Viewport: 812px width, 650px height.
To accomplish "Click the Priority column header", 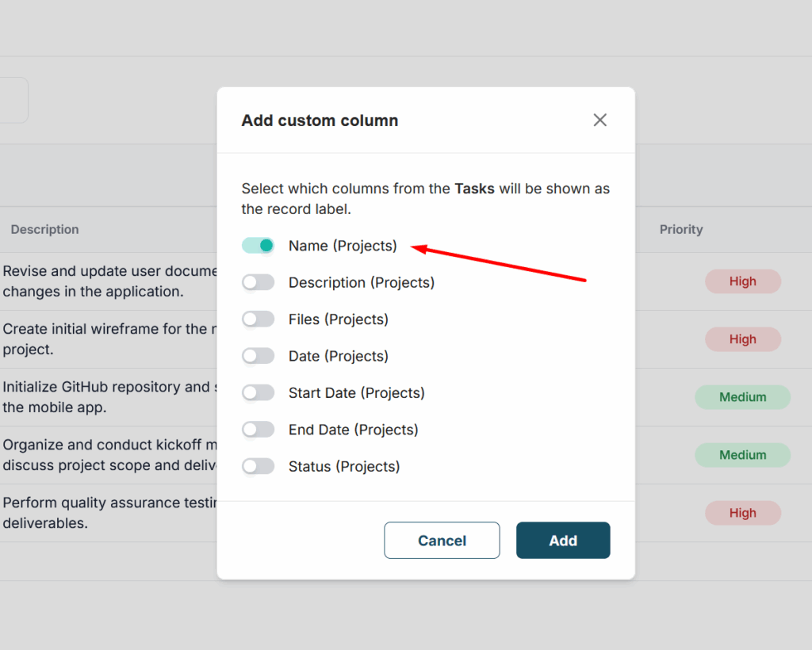I will [681, 229].
